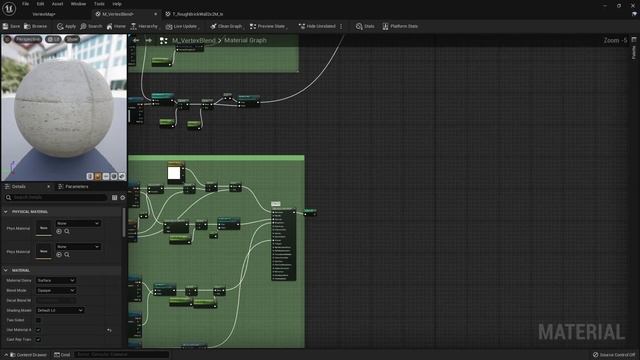
Task: Open second Phys Material None dropdown
Action: pos(78,247)
